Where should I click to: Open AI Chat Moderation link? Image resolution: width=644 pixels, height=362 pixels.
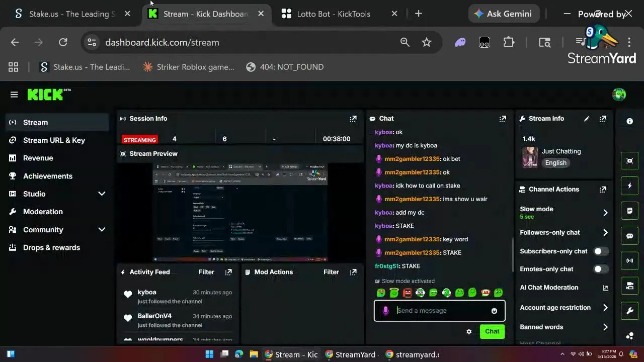click(564, 288)
